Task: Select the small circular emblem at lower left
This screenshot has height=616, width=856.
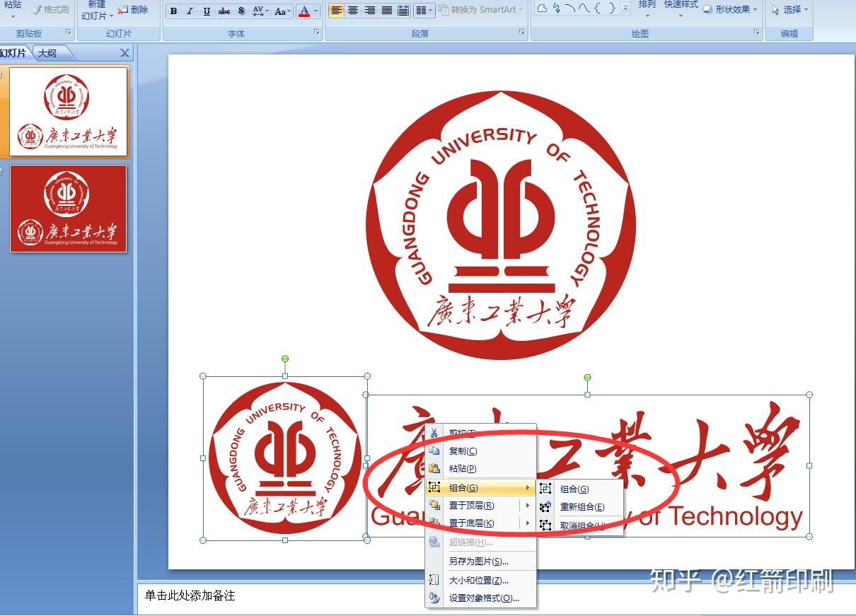Action: [x=285, y=458]
